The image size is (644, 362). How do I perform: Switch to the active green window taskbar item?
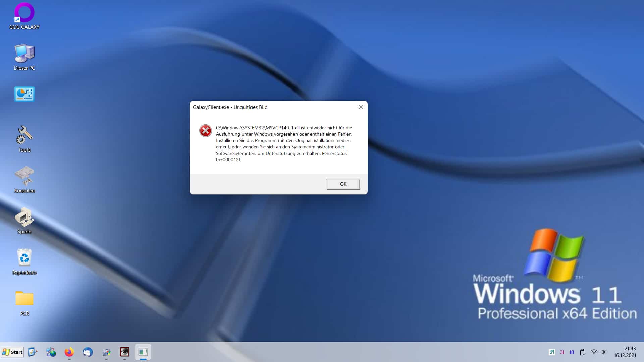(x=143, y=352)
